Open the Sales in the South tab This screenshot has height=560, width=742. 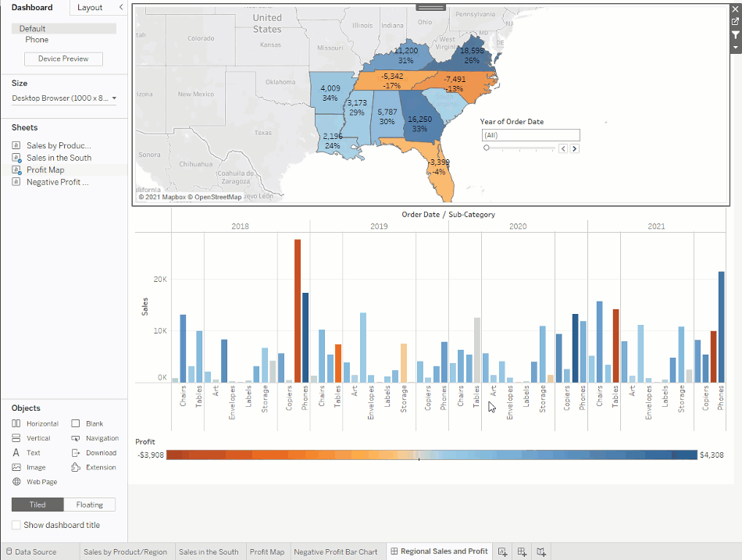(x=209, y=551)
